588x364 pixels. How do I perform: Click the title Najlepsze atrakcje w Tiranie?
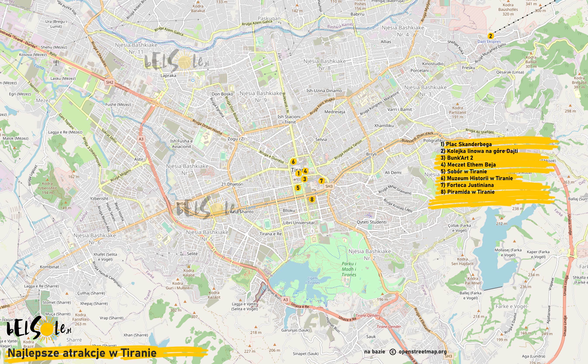point(82,353)
